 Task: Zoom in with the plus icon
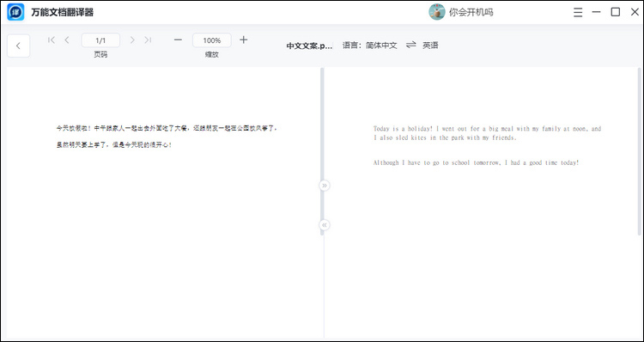244,40
